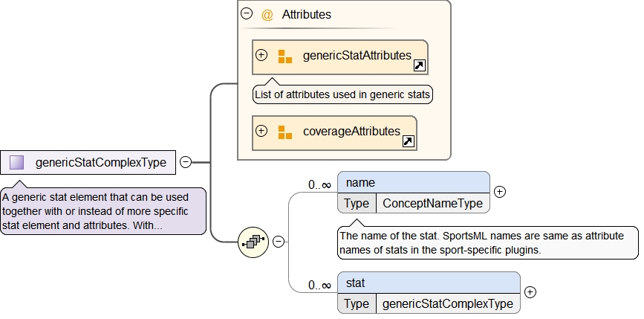Collapse the sequence compositor children
The height and width of the screenshot is (319, 644).
click(x=279, y=241)
